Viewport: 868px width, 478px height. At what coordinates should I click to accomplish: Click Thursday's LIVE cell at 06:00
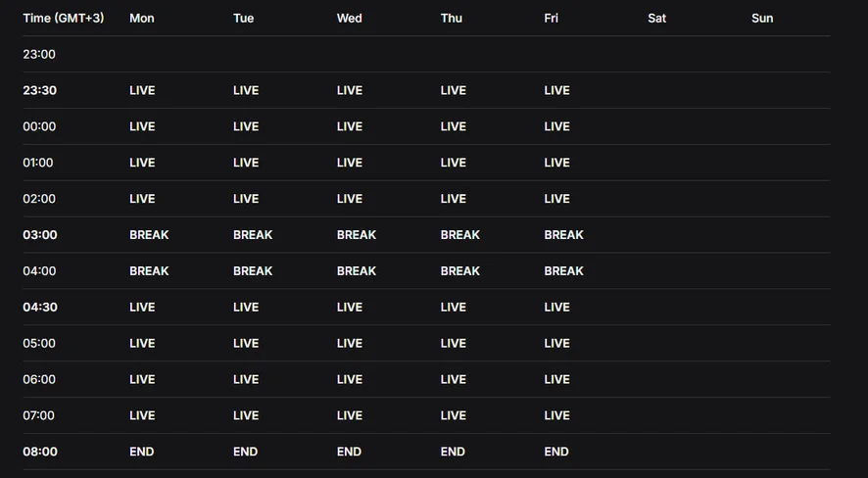click(x=454, y=379)
